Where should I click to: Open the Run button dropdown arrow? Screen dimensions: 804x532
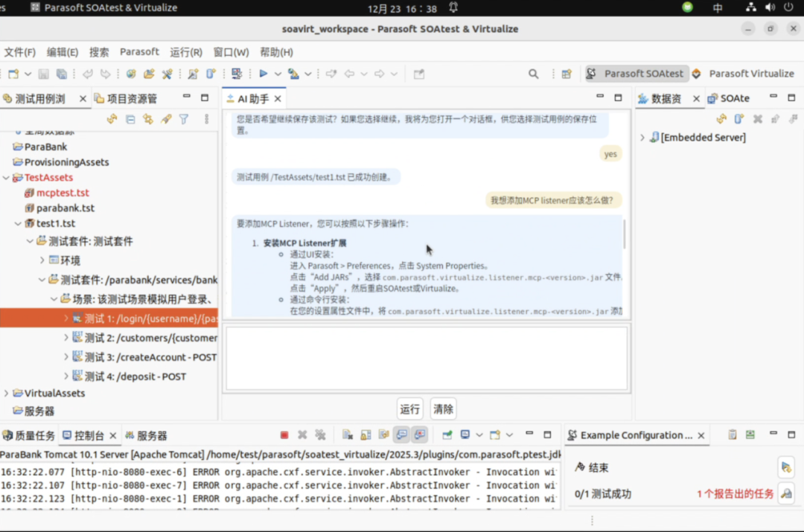coord(278,74)
